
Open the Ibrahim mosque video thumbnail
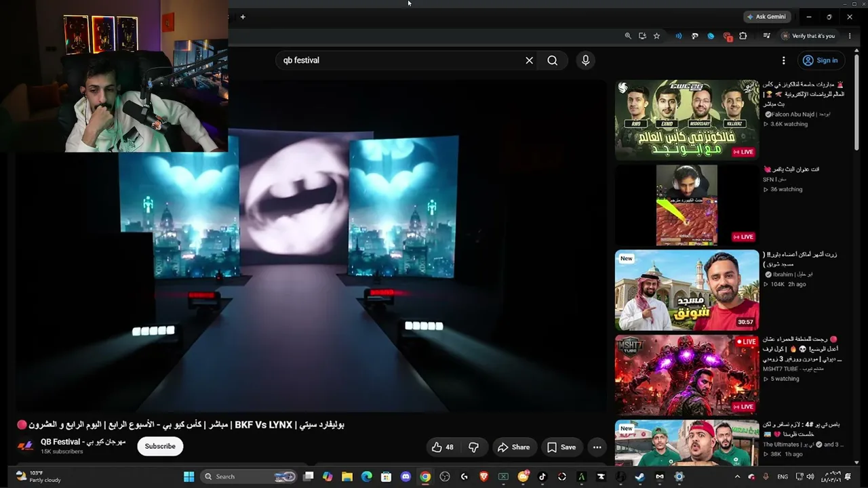pyautogui.click(x=687, y=290)
